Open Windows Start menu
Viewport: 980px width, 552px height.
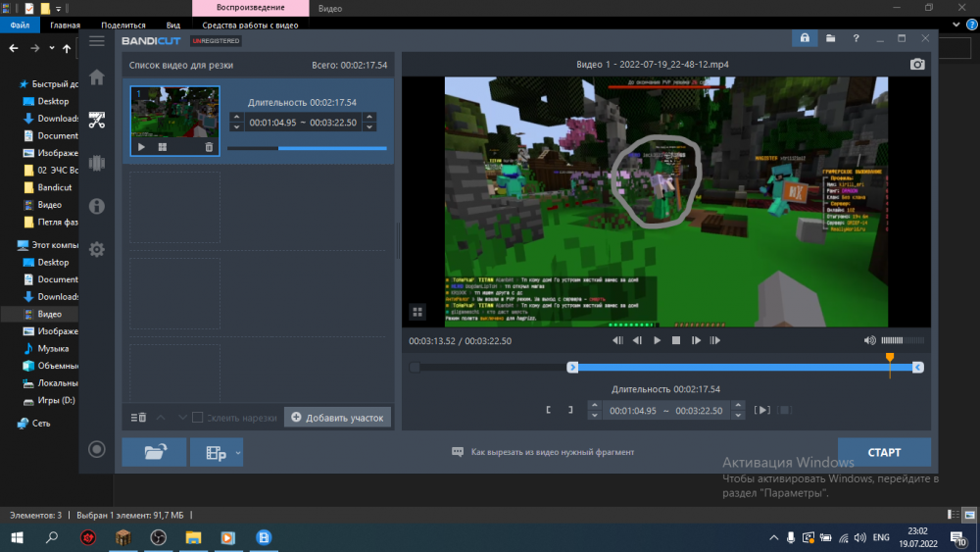17,537
